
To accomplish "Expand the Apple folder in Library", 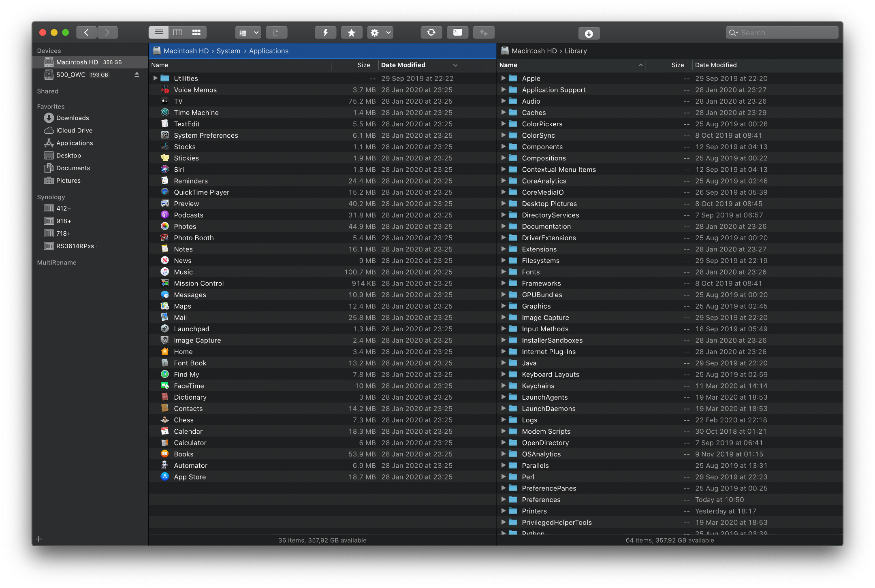I will (x=503, y=78).
